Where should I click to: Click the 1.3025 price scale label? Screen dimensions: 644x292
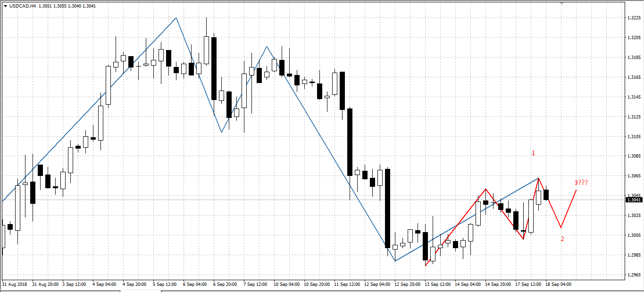point(634,216)
